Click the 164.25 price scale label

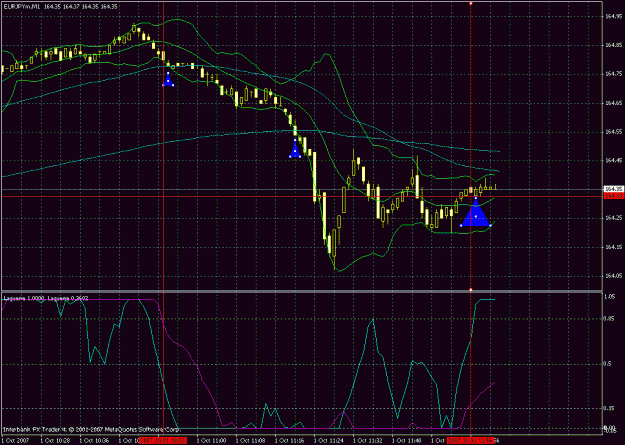click(613, 218)
